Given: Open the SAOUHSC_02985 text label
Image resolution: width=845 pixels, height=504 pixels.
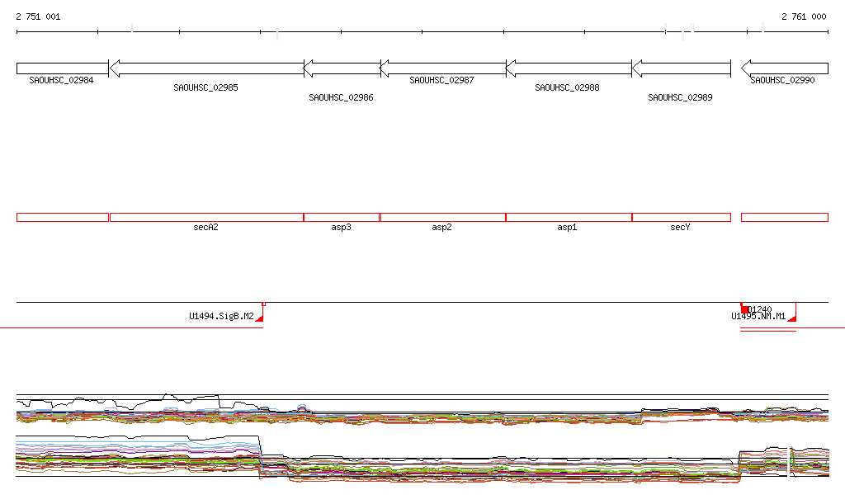Looking at the screenshot, I should point(206,87).
